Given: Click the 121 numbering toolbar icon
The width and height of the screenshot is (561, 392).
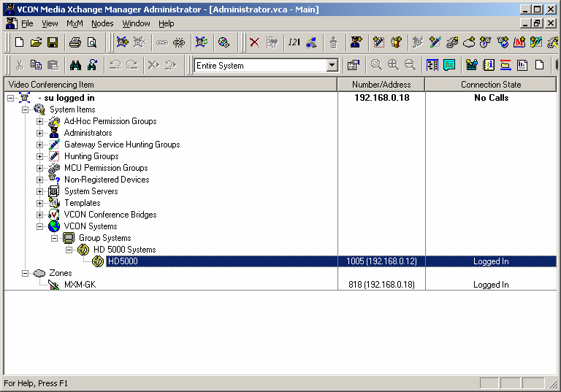Looking at the screenshot, I should (294, 42).
